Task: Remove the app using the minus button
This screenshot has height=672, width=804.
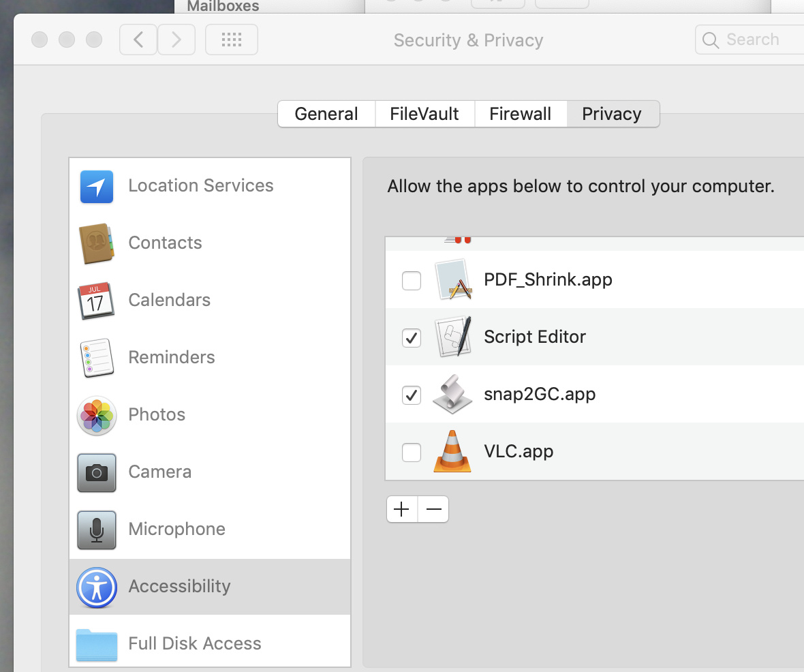Action: pyautogui.click(x=433, y=509)
